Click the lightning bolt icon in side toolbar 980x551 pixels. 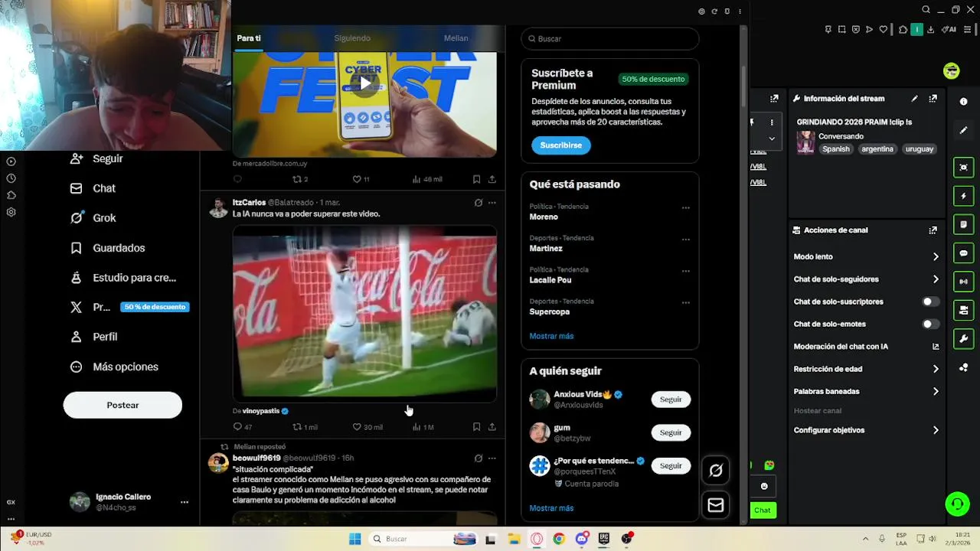(963, 196)
